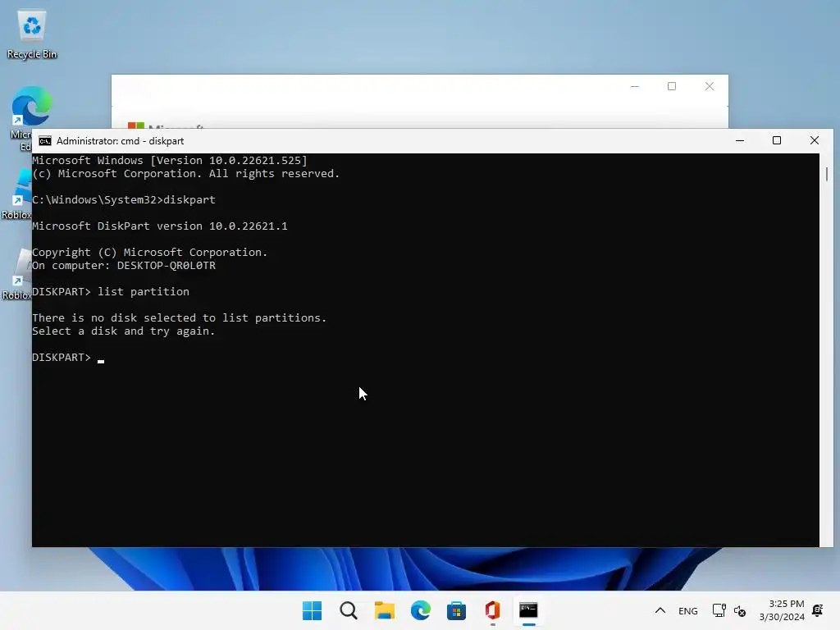The height and width of the screenshot is (630, 840).
Task: Maximize the Administrator cmd window
Action: click(777, 141)
